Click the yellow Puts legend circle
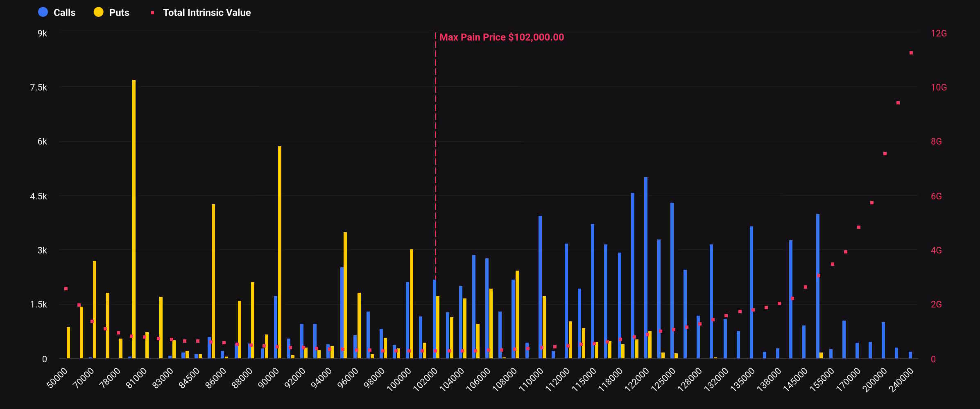This screenshot has width=980, height=409. click(x=98, y=12)
